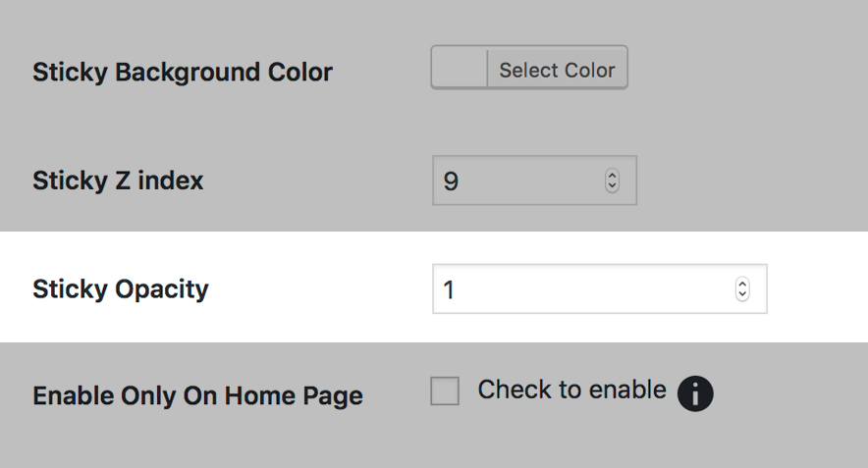Click the number 1 in opacity field
The width and height of the screenshot is (868, 468).
[449, 290]
